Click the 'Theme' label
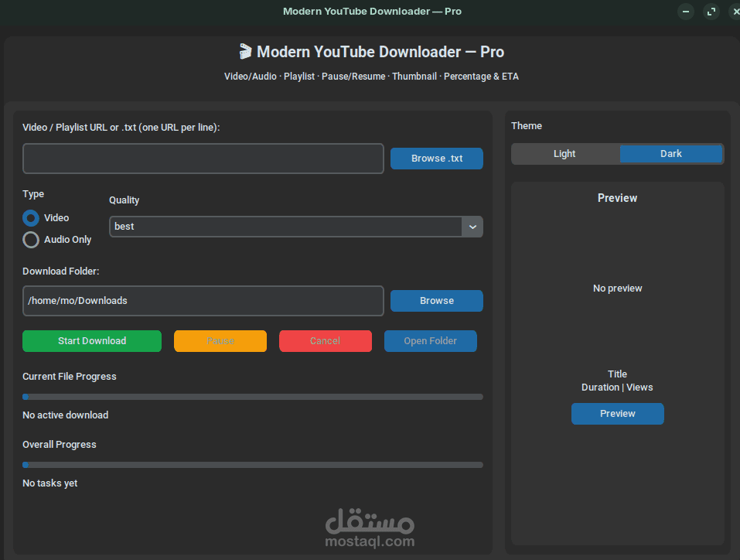Viewport: 740px width, 560px height. pyautogui.click(x=527, y=125)
